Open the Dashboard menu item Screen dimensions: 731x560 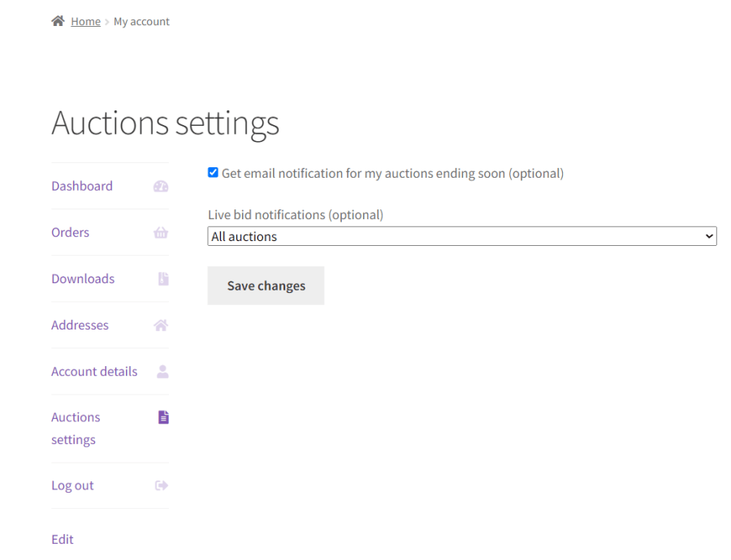click(82, 186)
